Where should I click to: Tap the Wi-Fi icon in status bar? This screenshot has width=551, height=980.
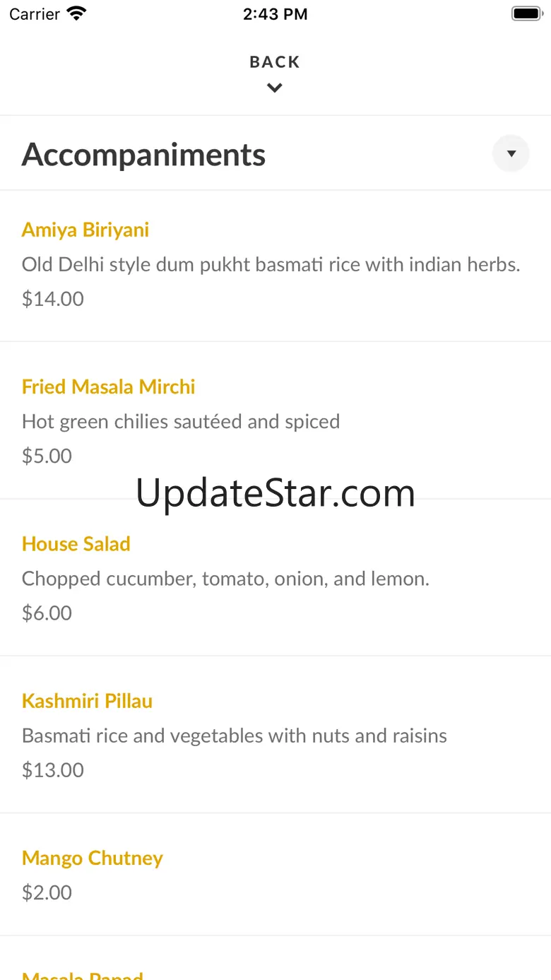76,13
